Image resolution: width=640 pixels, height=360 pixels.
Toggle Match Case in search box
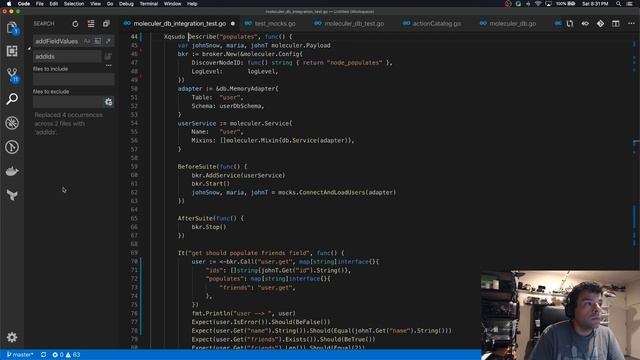[87, 41]
